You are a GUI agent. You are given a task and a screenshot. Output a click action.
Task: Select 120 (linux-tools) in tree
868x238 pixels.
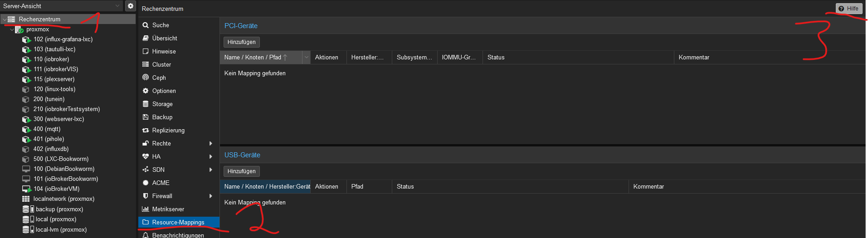pos(54,89)
